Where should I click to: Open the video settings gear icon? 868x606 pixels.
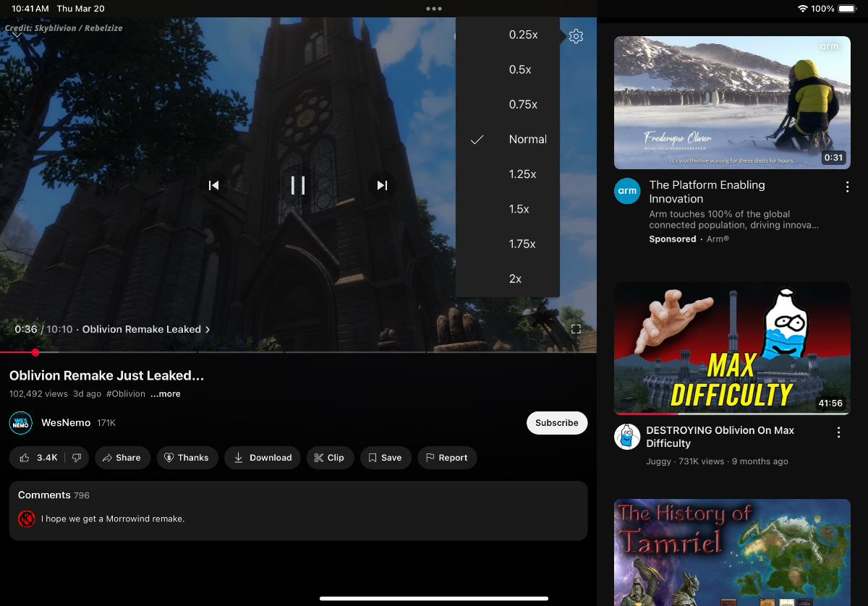tap(576, 36)
